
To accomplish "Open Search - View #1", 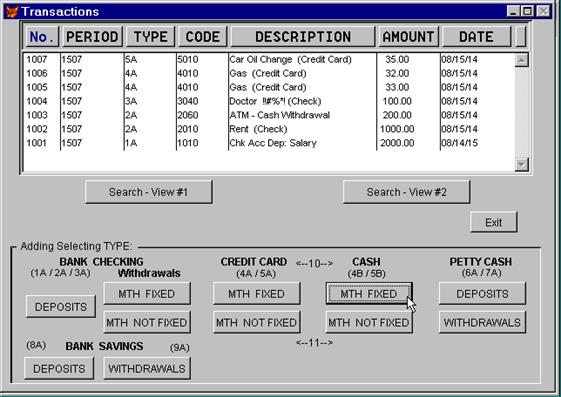I will (x=148, y=192).
